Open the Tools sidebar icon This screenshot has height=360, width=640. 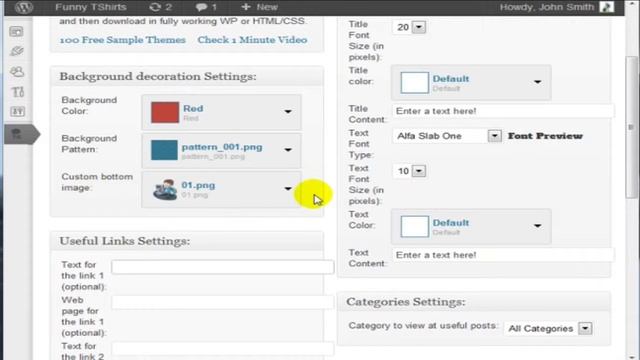[17, 92]
